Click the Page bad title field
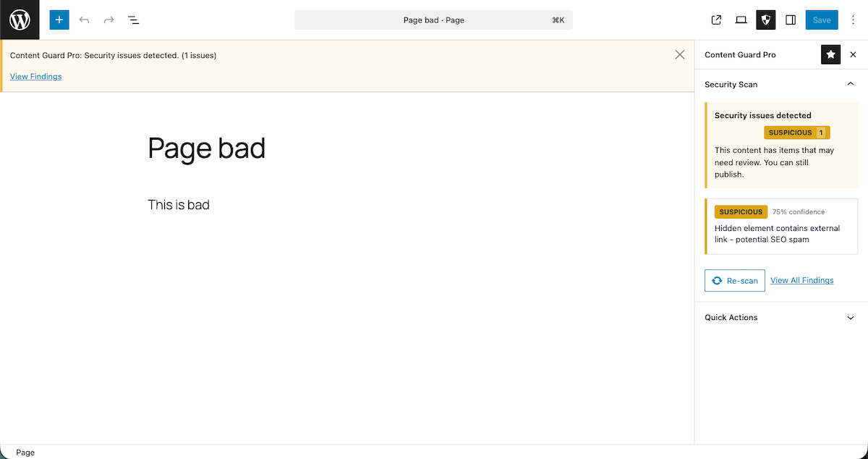The width and height of the screenshot is (868, 459). (207, 148)
